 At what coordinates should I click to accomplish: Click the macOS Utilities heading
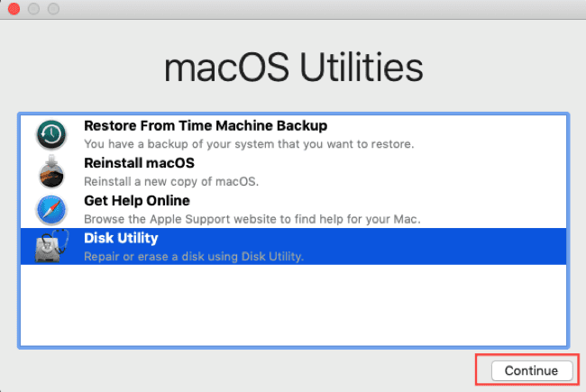[x=293, y=68]
